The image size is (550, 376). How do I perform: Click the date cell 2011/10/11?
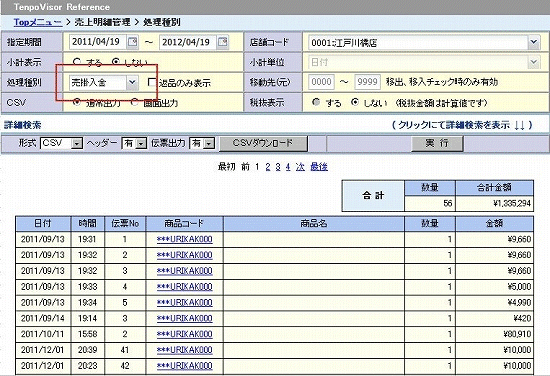pos(43,334)
